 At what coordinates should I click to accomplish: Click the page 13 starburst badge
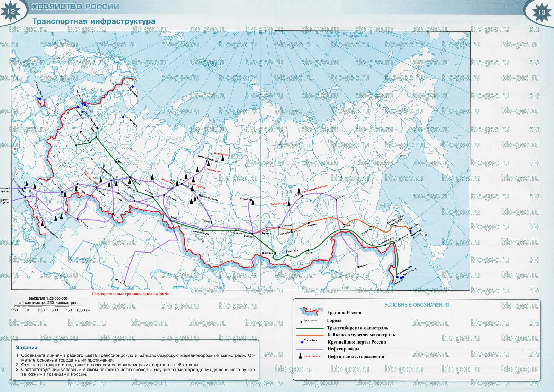point(541,11)
